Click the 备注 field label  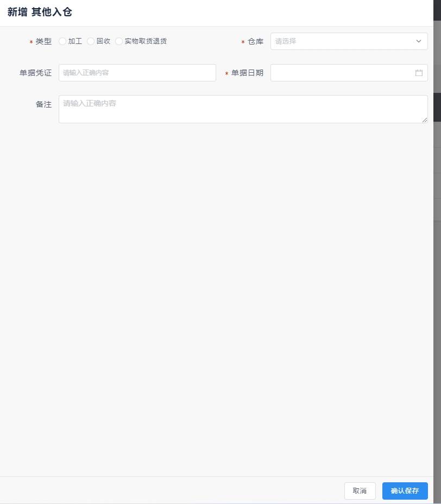(43, 104)
